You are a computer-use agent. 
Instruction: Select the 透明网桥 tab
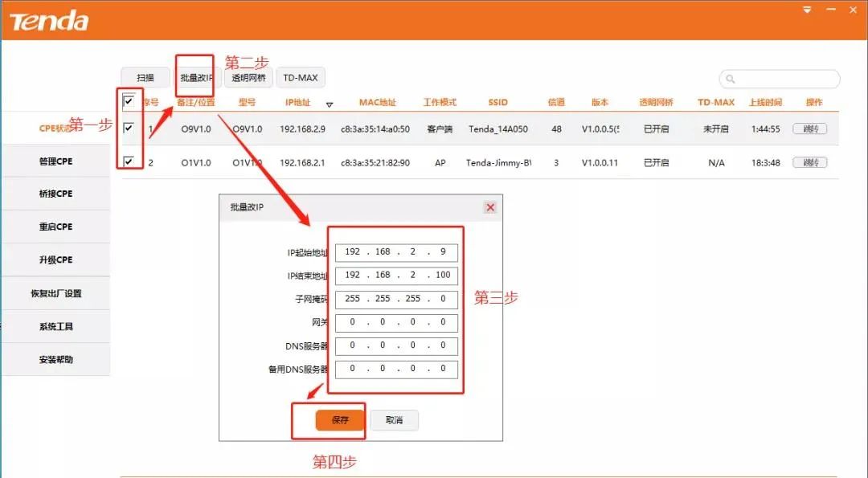coord(249,78)
